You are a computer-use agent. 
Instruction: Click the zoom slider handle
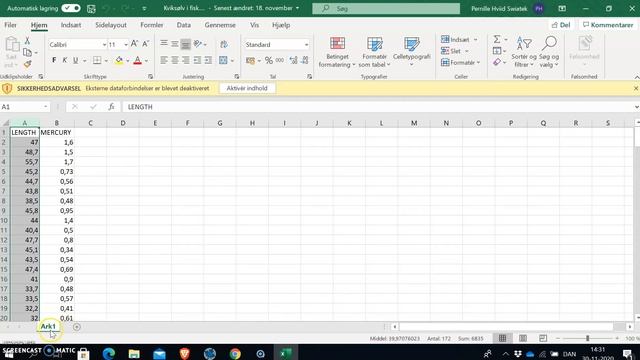click(x=587, y=338)
